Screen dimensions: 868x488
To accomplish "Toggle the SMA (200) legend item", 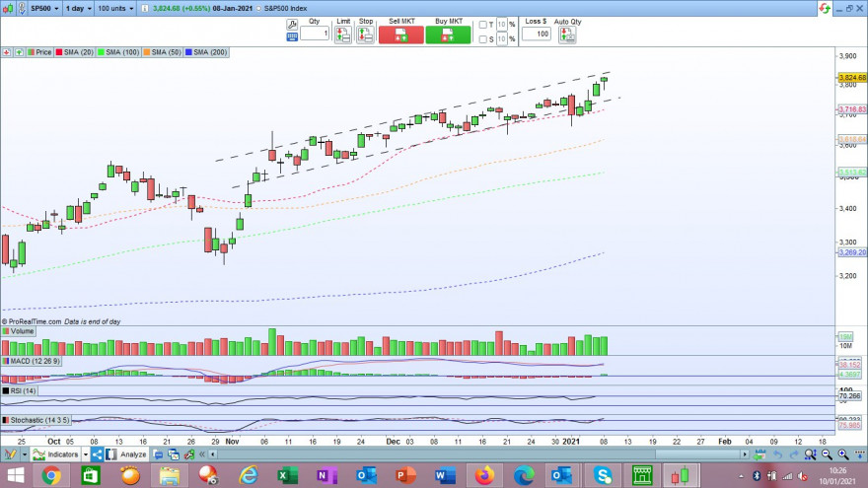I will coord(206,52).
